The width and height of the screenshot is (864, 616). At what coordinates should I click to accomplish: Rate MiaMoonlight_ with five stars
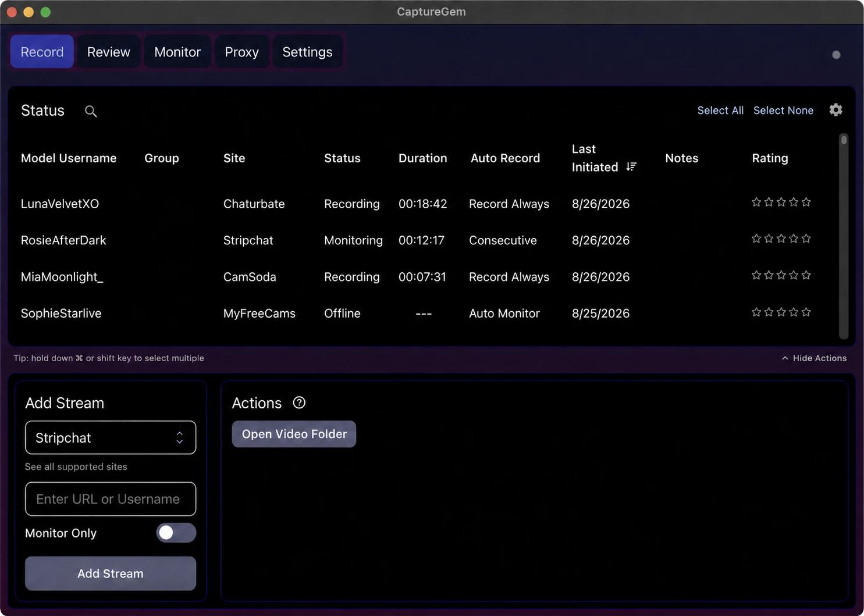tap(806, 276)
